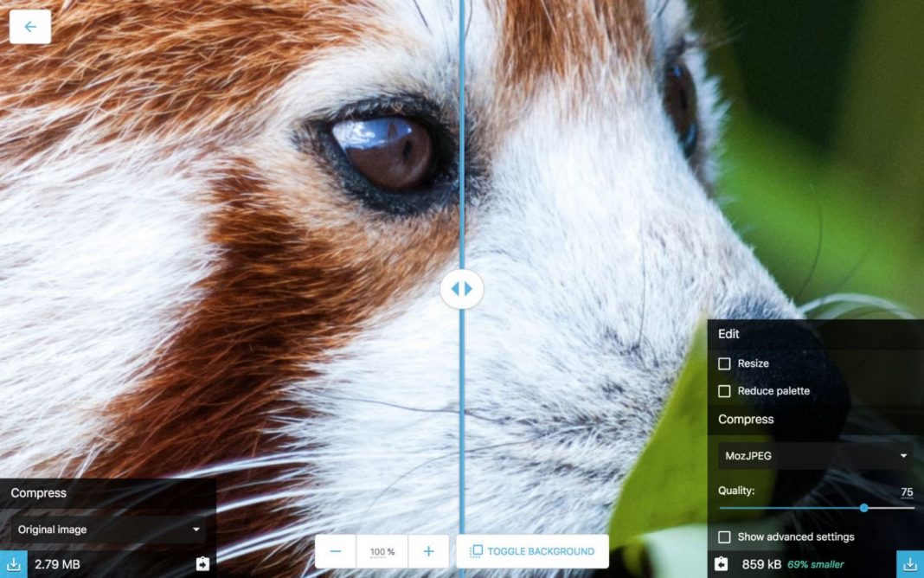Click the right panel copy settings icon
Image resolution: width=924 pixels, height=578 pixels.
722,564
